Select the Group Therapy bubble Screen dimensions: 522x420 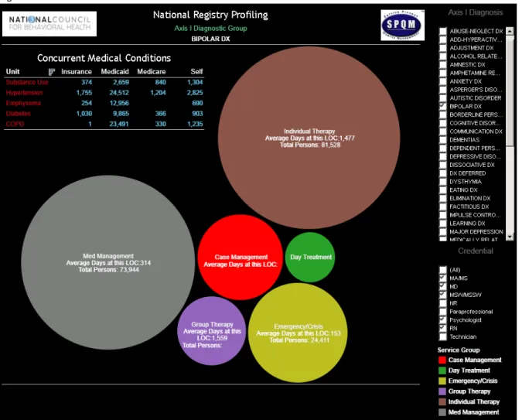212,331
